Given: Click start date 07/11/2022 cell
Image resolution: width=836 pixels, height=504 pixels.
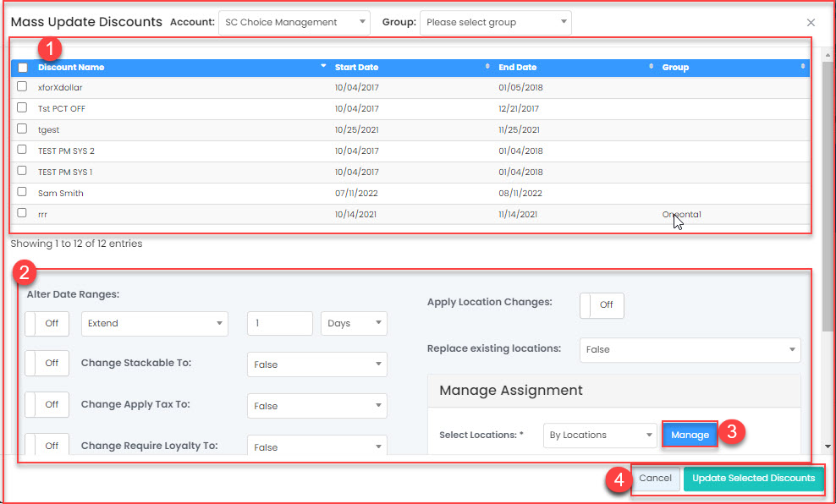Looking at the screenshot, I should coord(356,193).
